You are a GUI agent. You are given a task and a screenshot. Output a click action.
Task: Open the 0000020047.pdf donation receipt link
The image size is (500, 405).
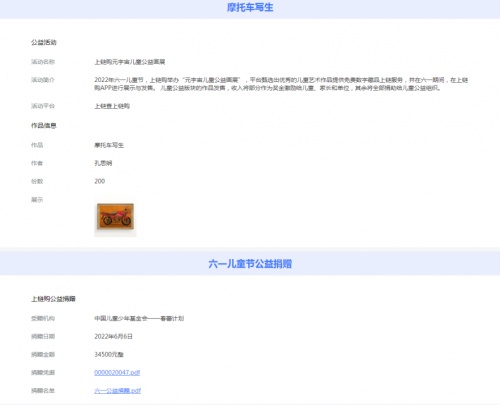117,372
